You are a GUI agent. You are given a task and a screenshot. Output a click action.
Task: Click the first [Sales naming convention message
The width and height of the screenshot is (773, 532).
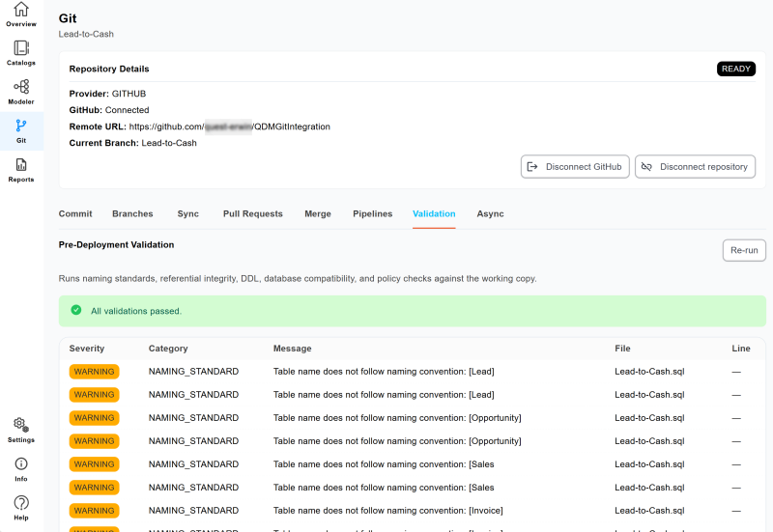pos(384,464)
